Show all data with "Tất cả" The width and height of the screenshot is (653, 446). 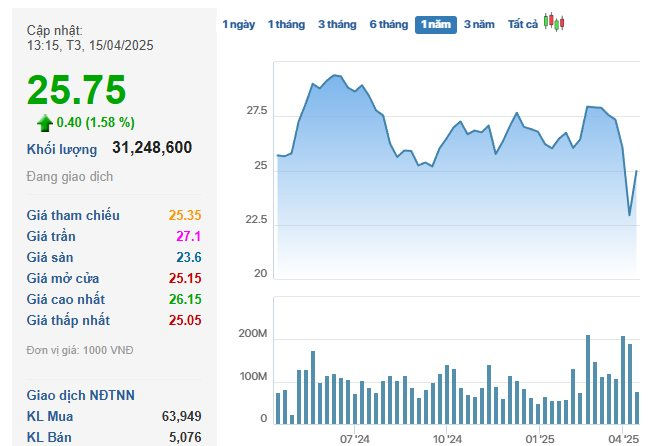coord(522,23)
